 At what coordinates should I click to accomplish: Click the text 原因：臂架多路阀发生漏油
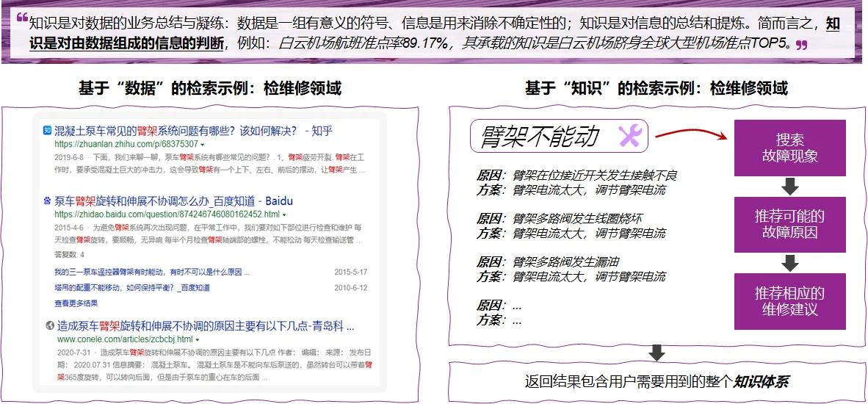[x=548, y=261]
